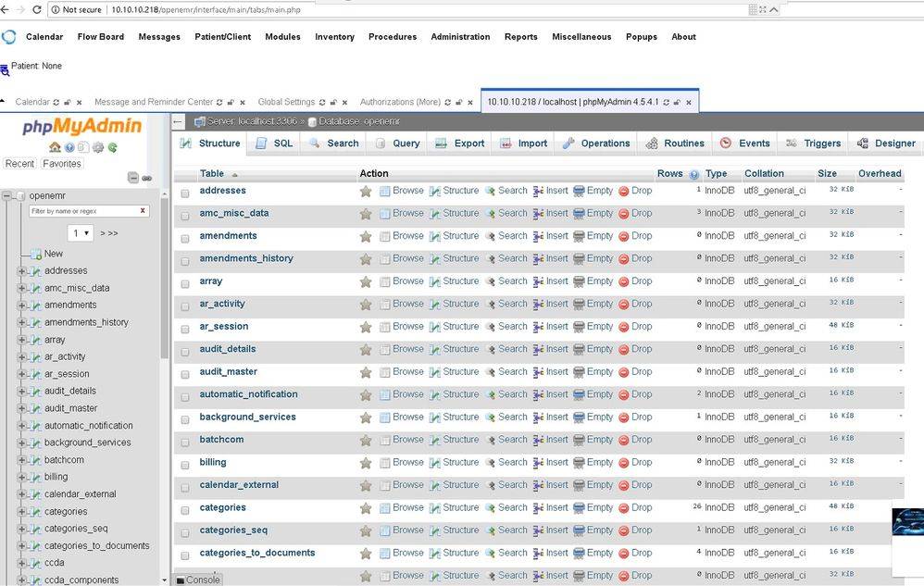
Task: Expand the ar_activity tree node
Action: (x=21, y=356)
